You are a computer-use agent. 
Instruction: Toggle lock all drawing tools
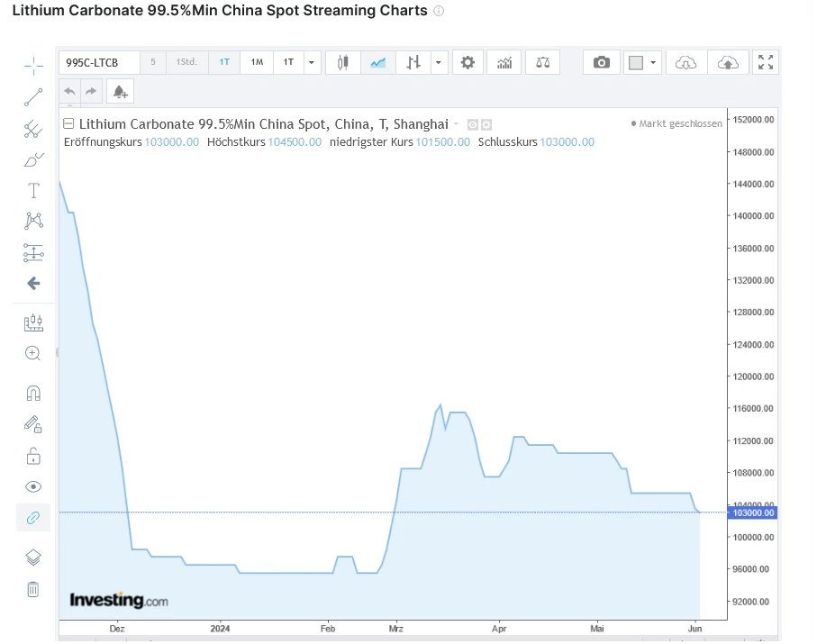pyautogui.click(x=33, y=455)
